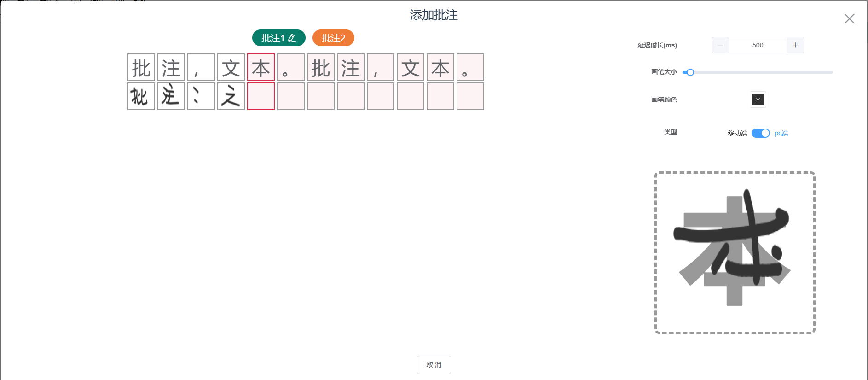Click the 添加批注 dialog title
Viewport: 868px width, 380px height.
(434, 15)
